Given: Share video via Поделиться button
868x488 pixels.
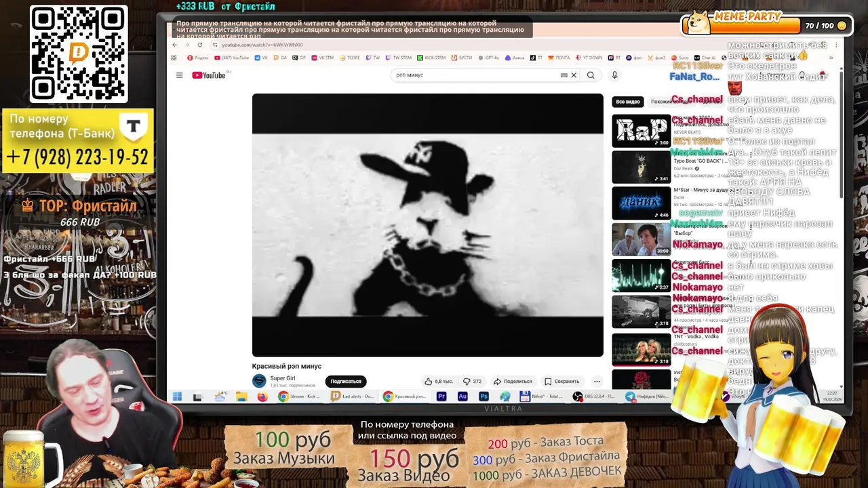Looking at the screenshot, I should pyautogui.click(x=513, y=381).
